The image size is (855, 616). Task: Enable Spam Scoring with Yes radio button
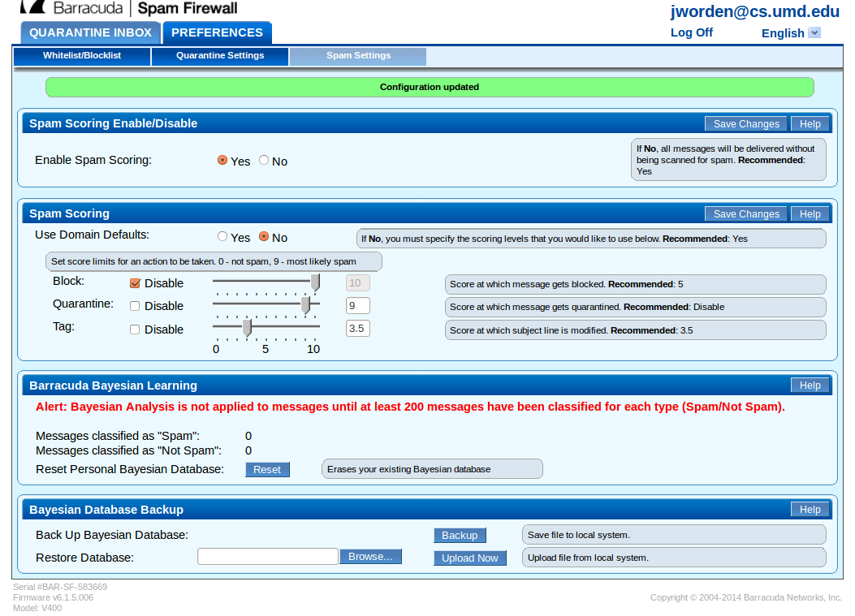222,160
